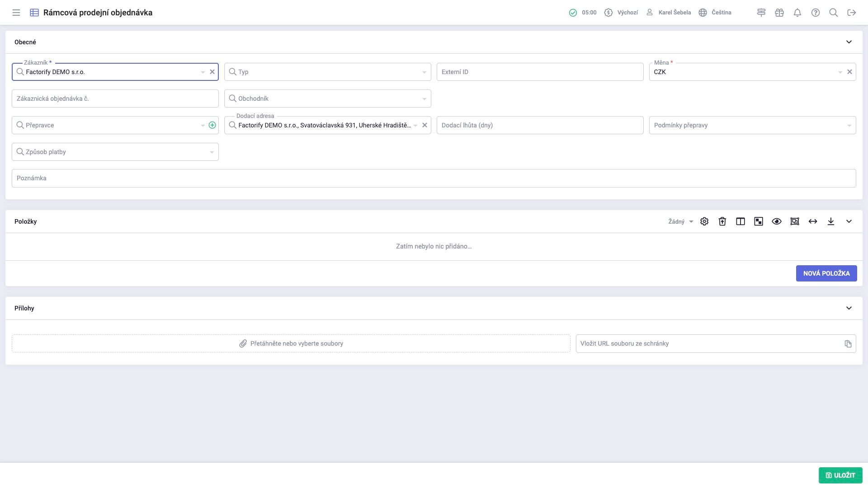Click the download icon in Položky toolbar
868x488 pixels.
pos(831,221)
